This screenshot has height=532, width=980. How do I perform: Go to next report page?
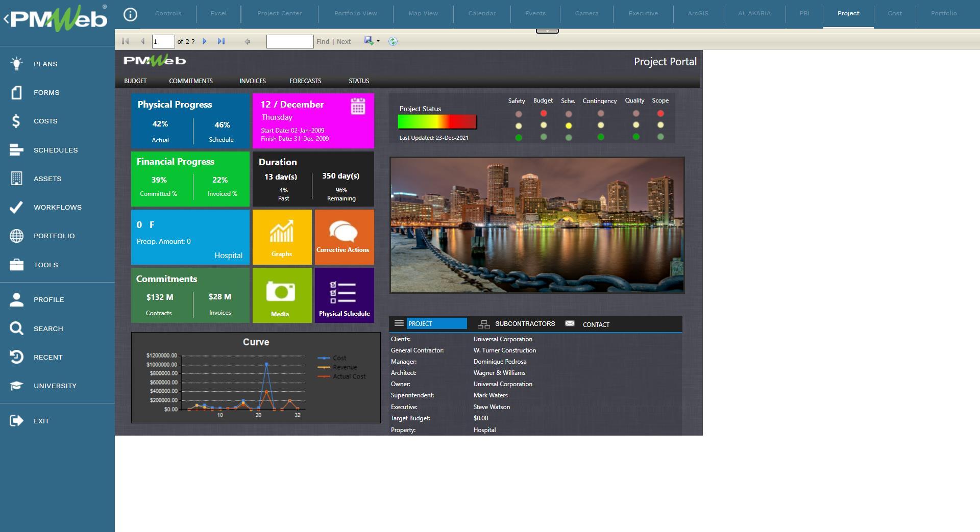click(205, 41)
